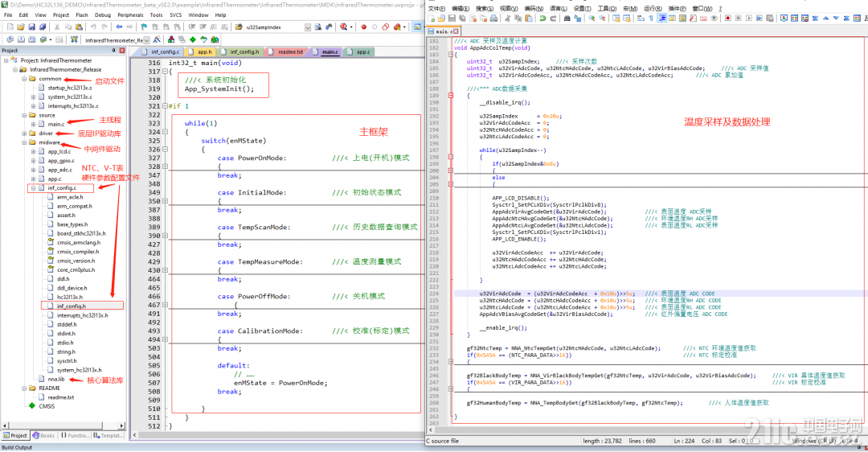Select CMSIS component in project tree
This screenshot has width=868, height=452.
pyautogui.click(x=47, y=406)
